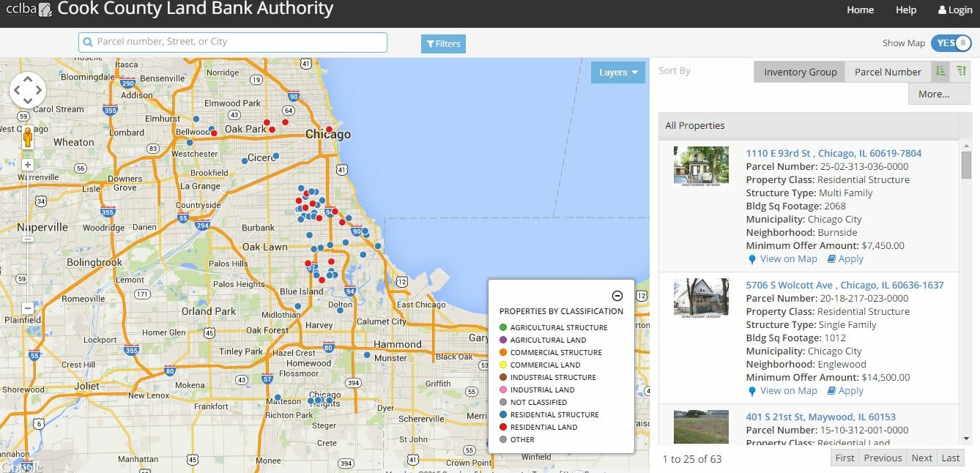Open listing 1110 E 93rd St, Chicago
The height and width of the screenshot is (473, 980).
point(834,154)
